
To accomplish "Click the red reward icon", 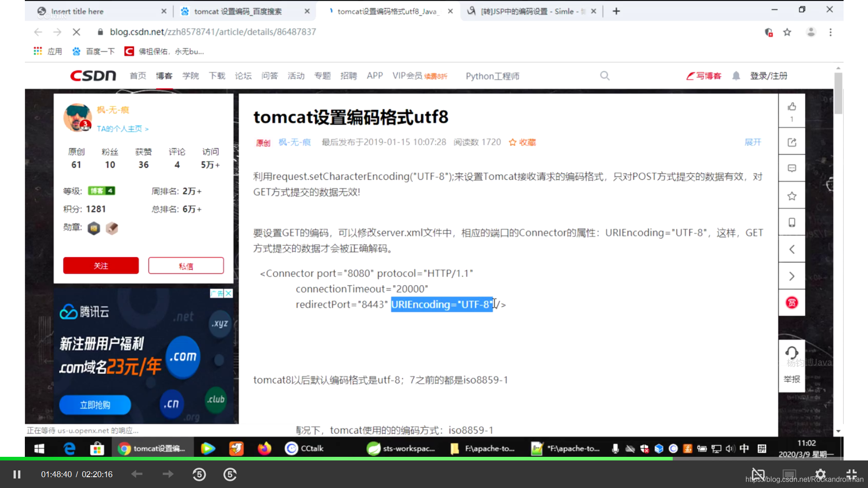I will coord(792,303).
